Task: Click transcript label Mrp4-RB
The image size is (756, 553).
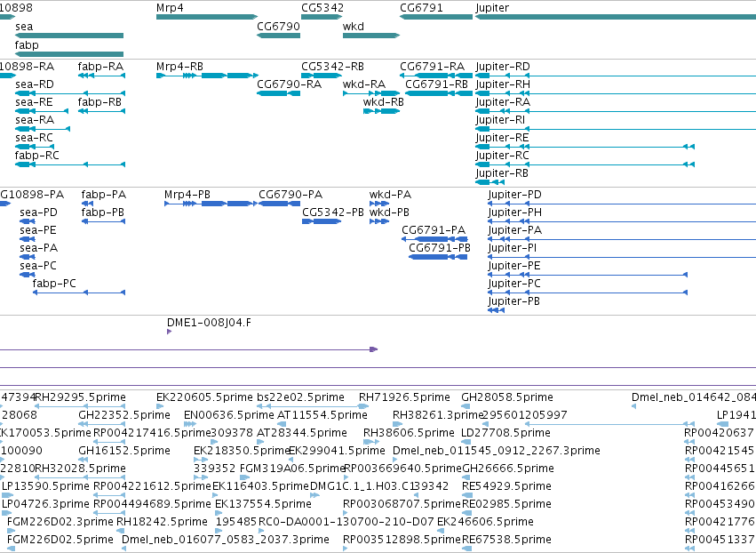Action: point(179,67)
